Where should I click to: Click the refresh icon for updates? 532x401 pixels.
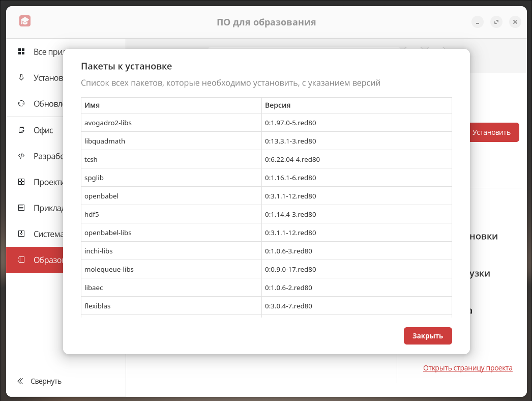pos(21,103)
